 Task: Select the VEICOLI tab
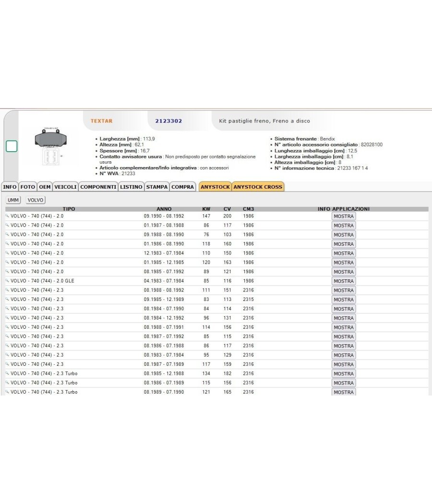point(66,187)
